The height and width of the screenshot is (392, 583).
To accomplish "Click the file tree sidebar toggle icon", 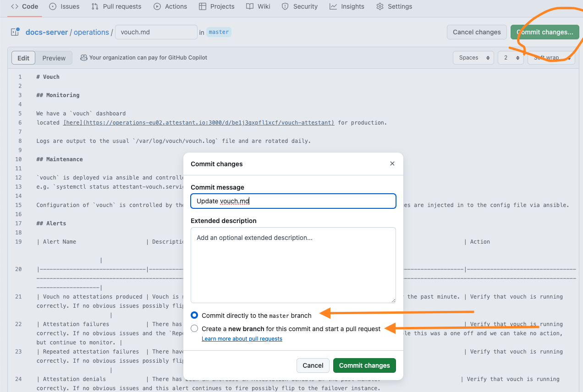I will pyautogui.click(x=15, y=32).
